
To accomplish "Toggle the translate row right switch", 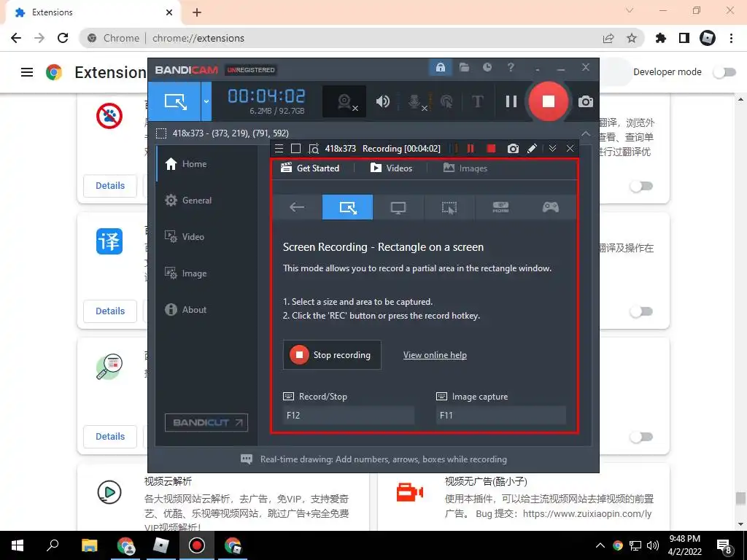I will click(x=640, y=311).
